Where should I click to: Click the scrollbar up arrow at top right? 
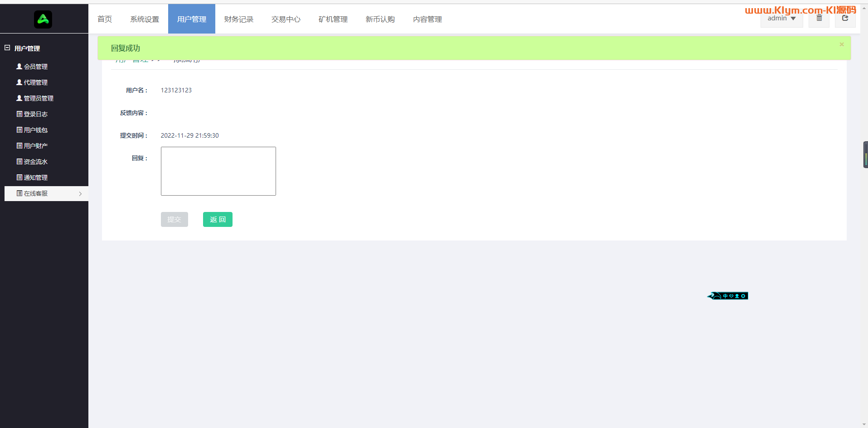click(x=864, y=8)
